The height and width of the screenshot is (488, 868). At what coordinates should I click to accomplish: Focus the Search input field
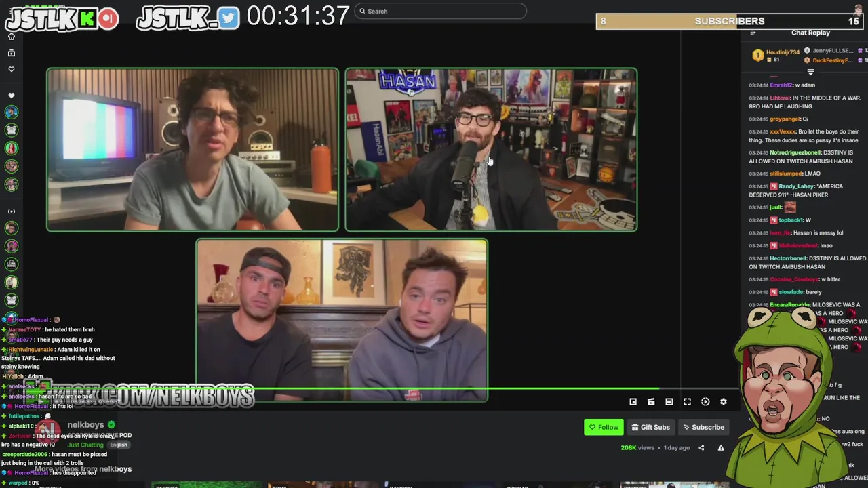tap(441, 11)
